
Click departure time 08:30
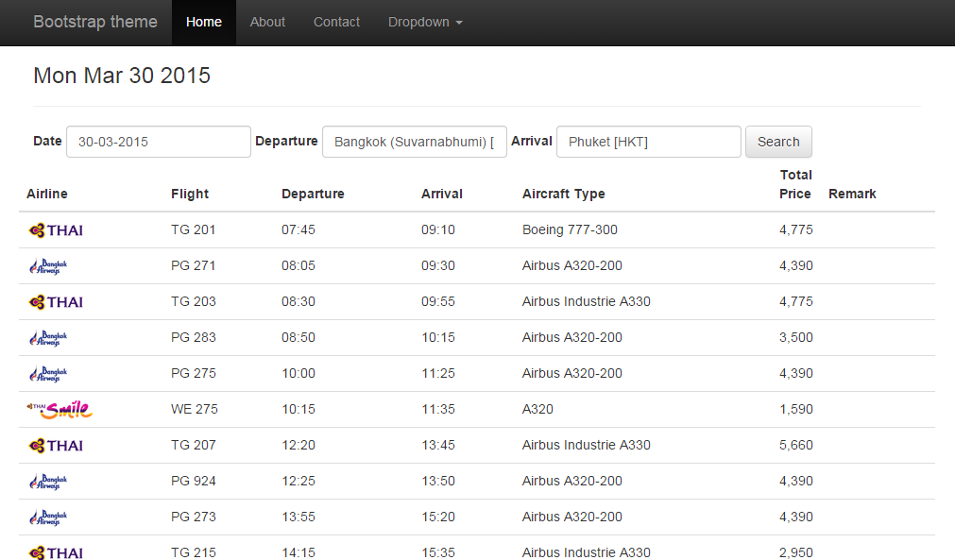pyautogui.click(x=298, y=301)
